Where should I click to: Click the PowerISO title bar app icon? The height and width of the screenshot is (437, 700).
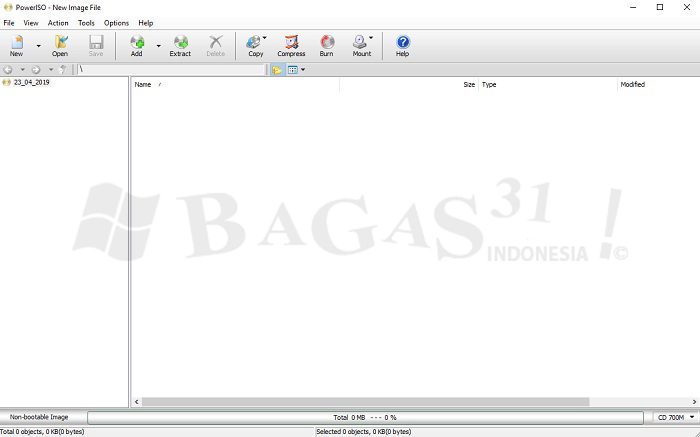coord(8,8)
